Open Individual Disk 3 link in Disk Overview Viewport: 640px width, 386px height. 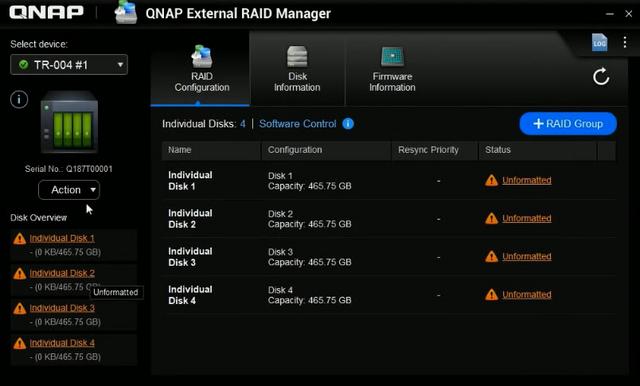click(x=62, y=308)
